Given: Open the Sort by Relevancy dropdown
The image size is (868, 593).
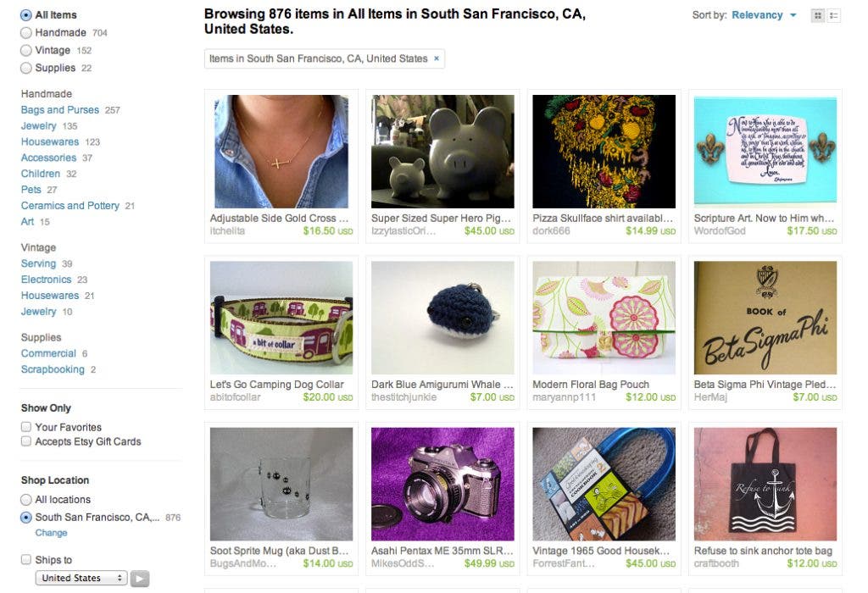Looking at the screenshot, I should [x=764, y=15].
